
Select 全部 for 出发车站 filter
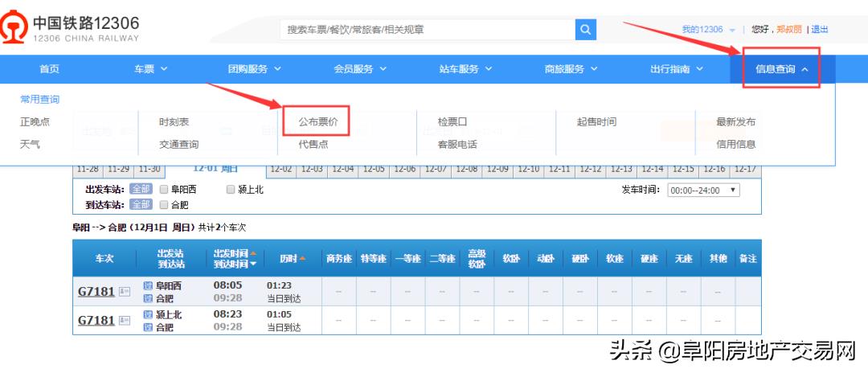[x=141, y=190]
